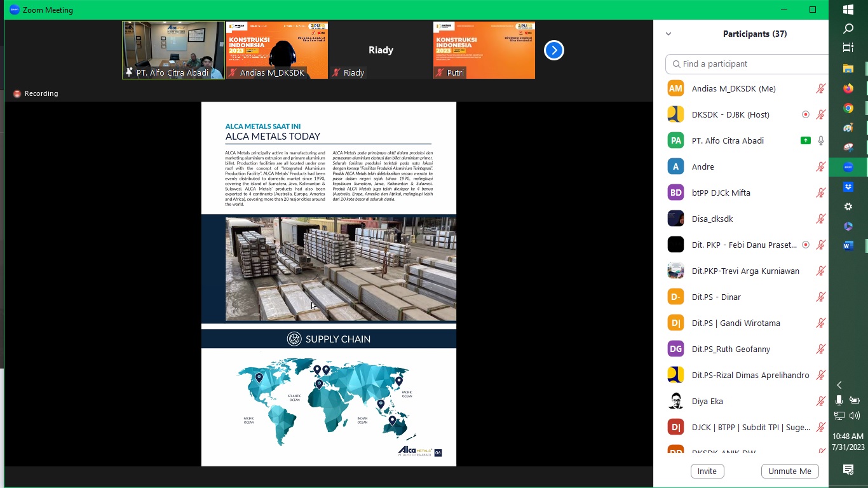
Task: Open Task View on the taskbar
Action: 848,48
